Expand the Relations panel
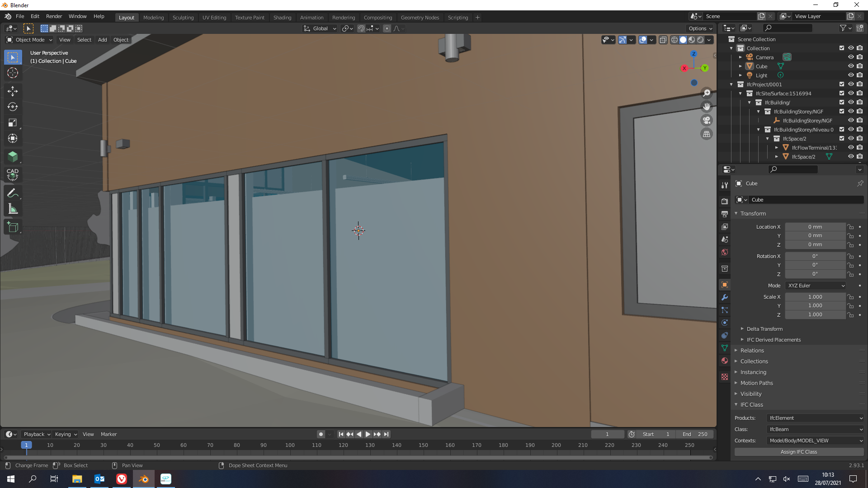 coord(752,350)
